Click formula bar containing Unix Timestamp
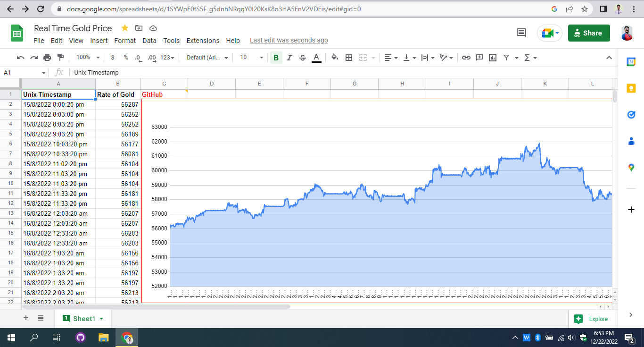Image resolution: width=644 pixels, height=347 pixels. click(x=343, y=72)
